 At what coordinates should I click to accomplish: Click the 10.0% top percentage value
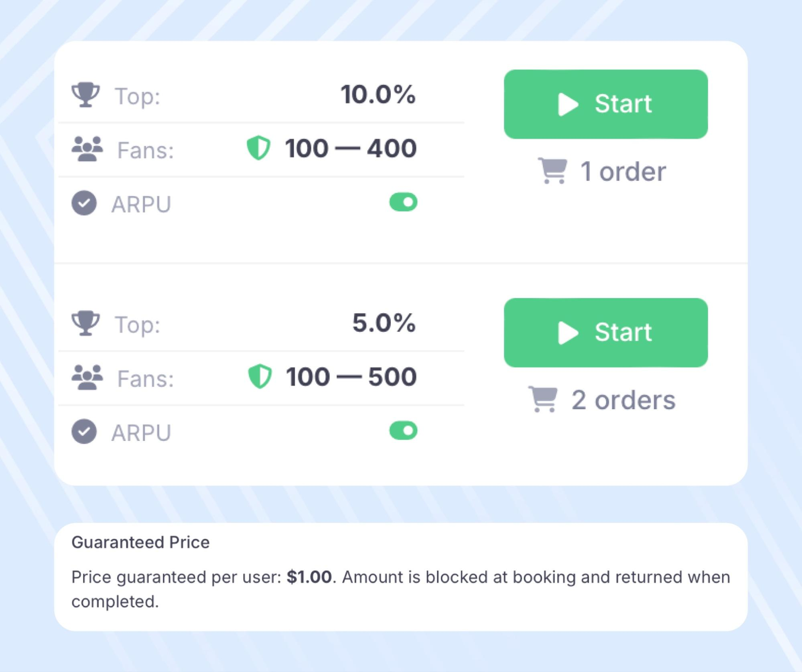tap(378, 95)
